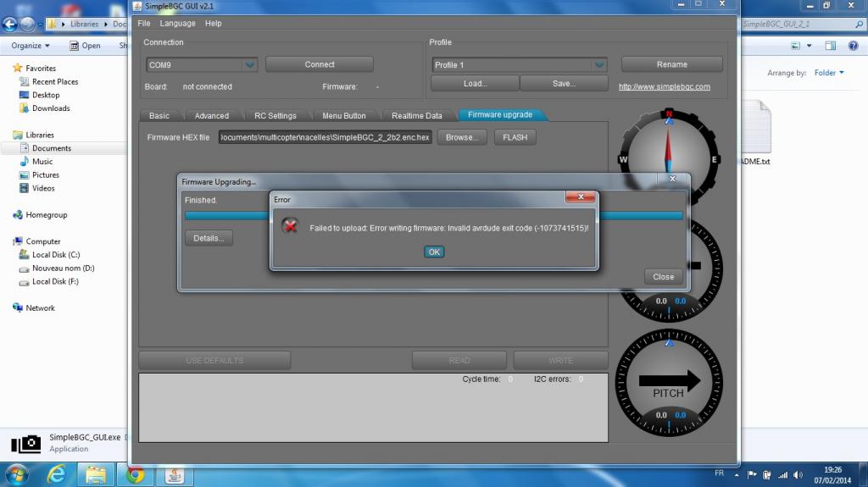Screen dimensions: 868x487
Task: Open the simplebgc.com link
Action: (x=665, y=86)
